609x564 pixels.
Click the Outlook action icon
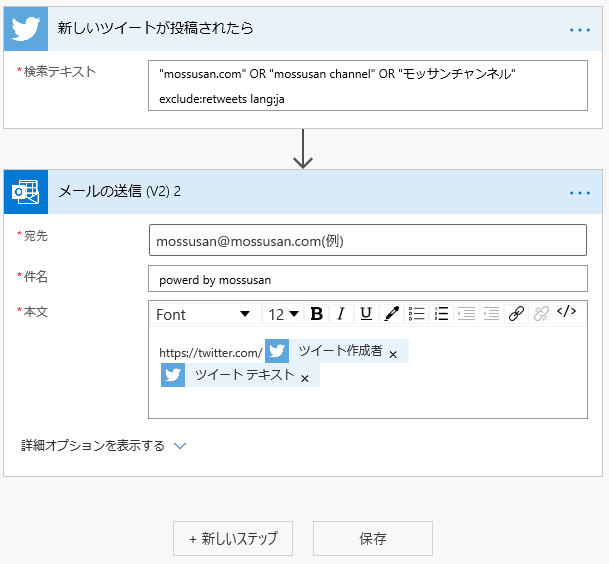pyautogui.click(x=26, y=191)
